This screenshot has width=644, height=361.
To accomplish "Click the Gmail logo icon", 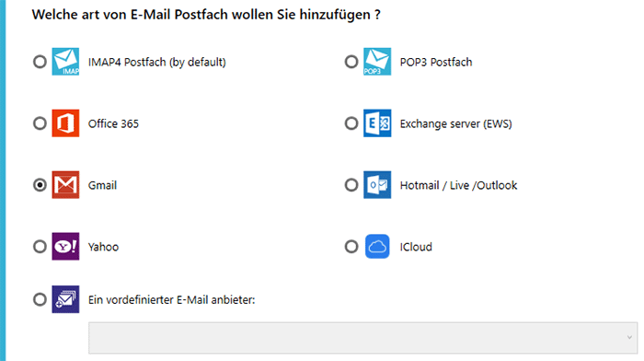I will pyautogui.click(x=65, y=184).
